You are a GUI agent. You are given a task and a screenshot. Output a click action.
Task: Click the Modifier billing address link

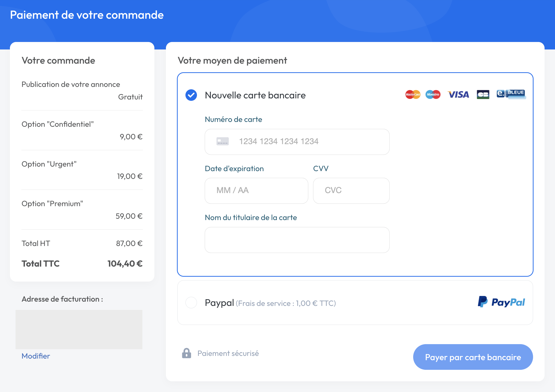pos(36,356)
